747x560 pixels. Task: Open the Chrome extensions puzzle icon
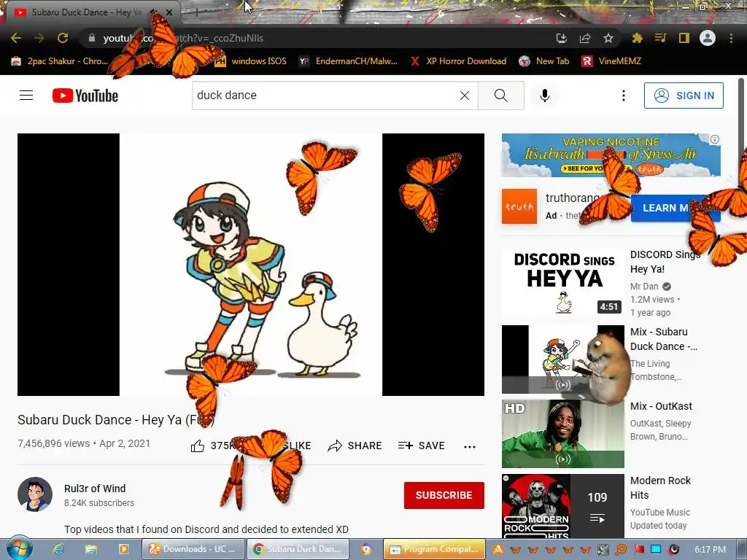coord(637,38)
